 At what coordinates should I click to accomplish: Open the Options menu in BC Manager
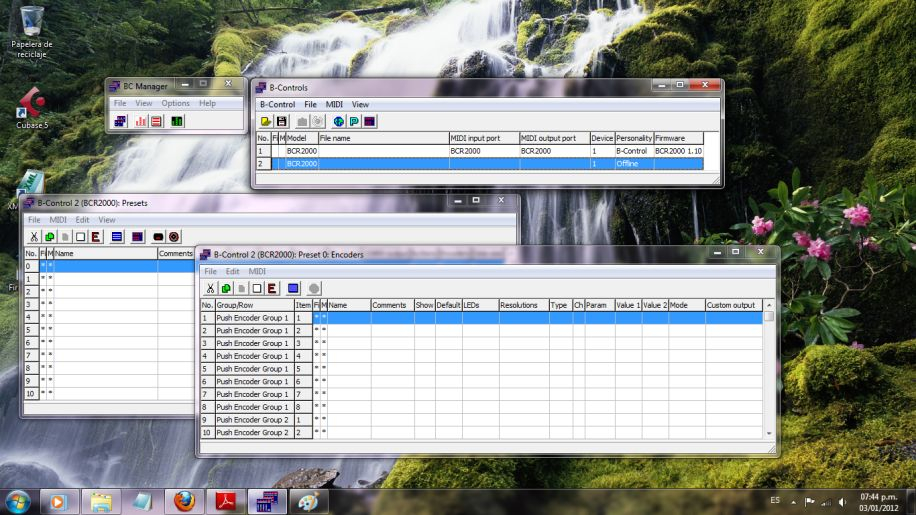point(175,103)
